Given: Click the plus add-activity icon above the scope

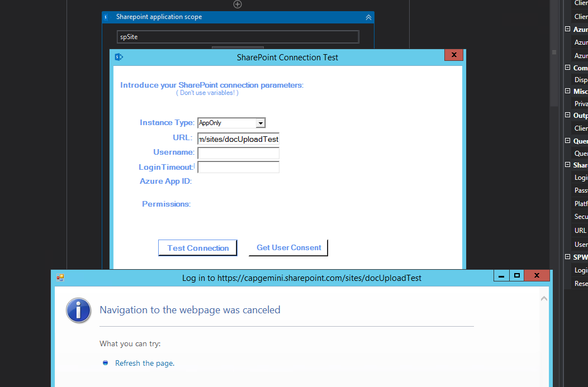Looking at the screenshot, I should [x=238, y=4].
